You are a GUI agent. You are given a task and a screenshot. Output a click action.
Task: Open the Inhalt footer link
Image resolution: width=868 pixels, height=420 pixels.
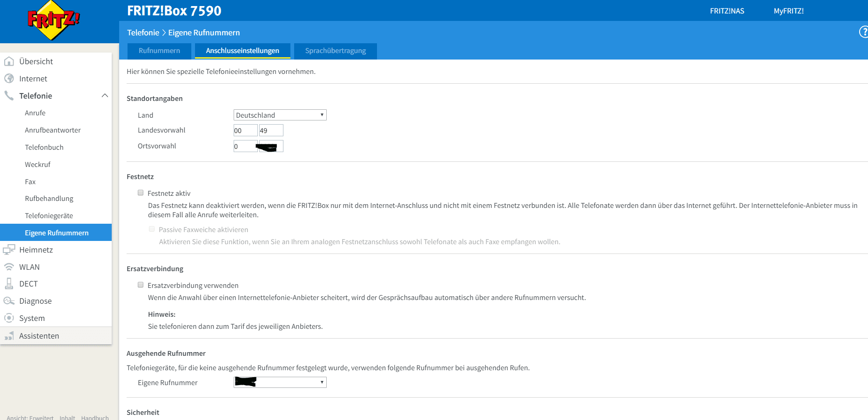[x=67, y=418]
